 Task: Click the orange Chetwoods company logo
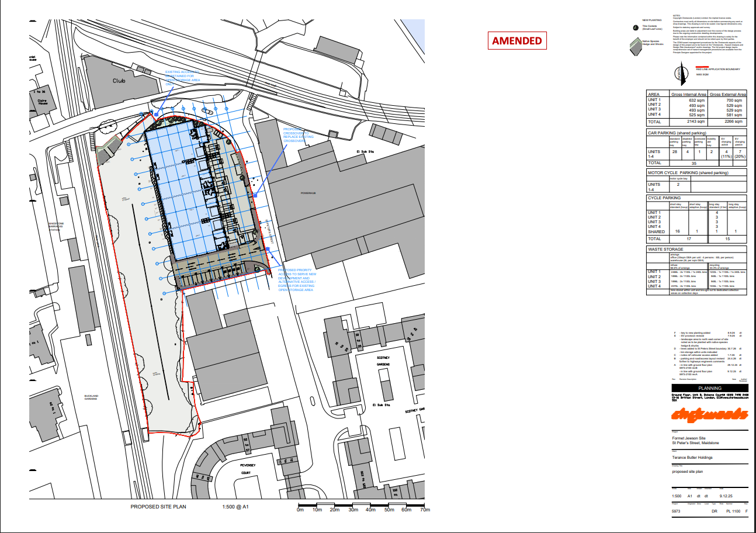pyautogui.click(x=709, y=414)
